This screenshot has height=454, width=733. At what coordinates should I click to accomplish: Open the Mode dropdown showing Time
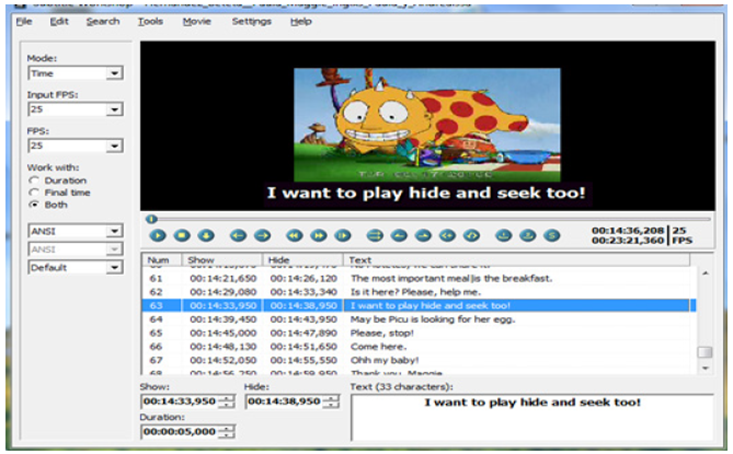tap(114, 73)
